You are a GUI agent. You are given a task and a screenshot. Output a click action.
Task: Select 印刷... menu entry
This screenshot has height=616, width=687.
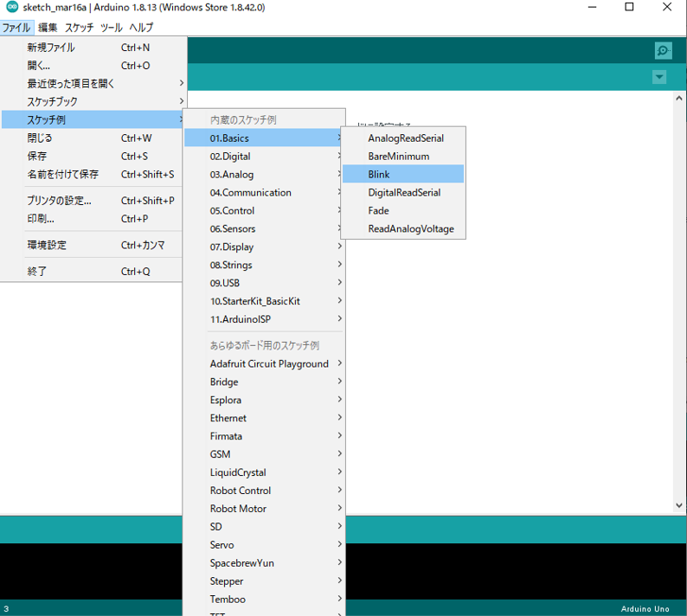coord(92,218)
